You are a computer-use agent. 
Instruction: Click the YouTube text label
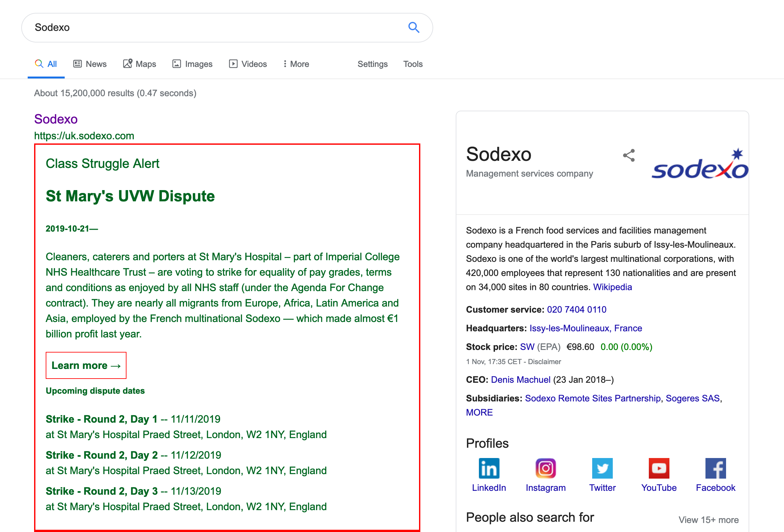click(x=659, y=488)
